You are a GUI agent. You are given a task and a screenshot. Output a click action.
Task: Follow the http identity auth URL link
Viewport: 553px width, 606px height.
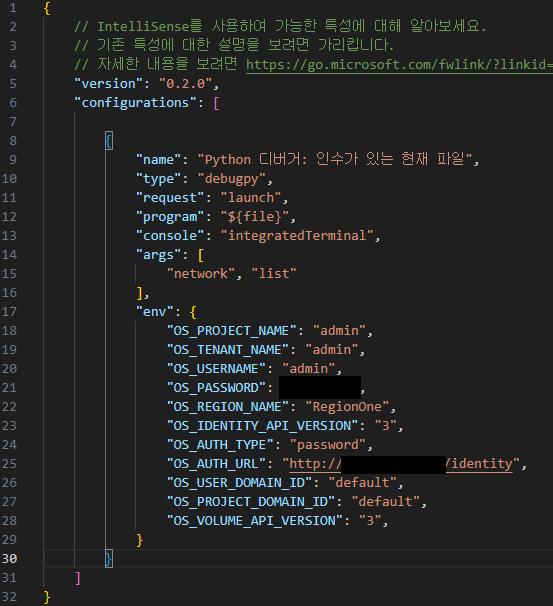pyautogui.click(x=401, y=464)
